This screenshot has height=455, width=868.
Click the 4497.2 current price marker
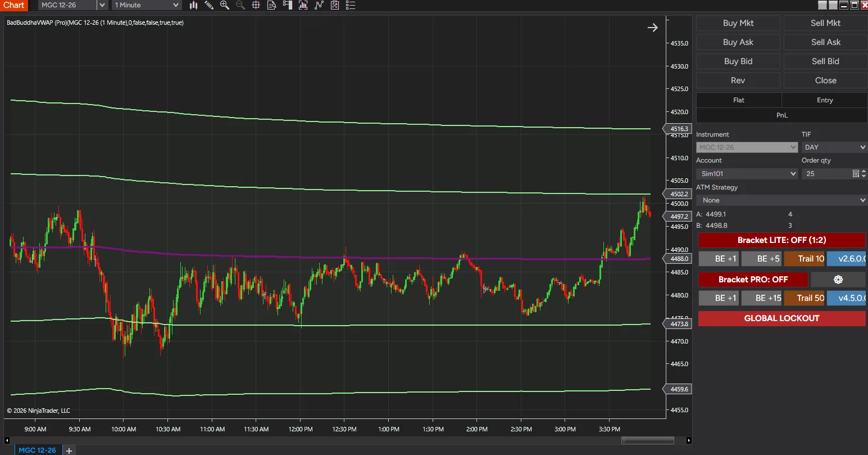tap(678, 217)
